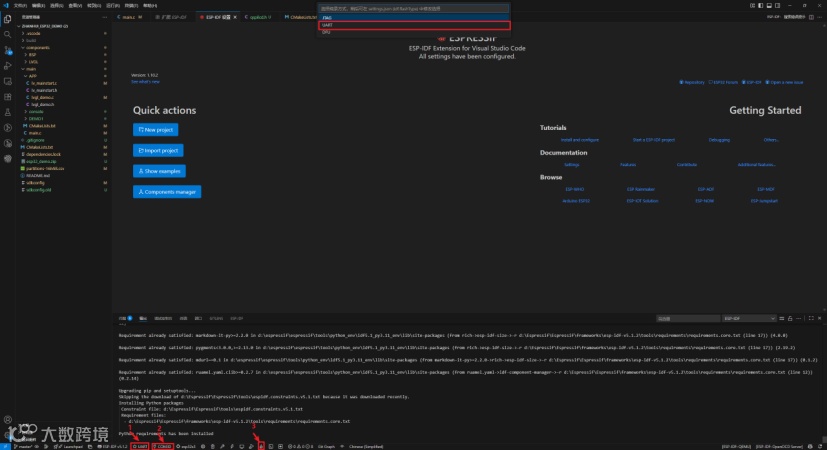Click the notifications bell in status bar
Image resolution: width=828 pixels, height=450 pixels.
[821, 446]
